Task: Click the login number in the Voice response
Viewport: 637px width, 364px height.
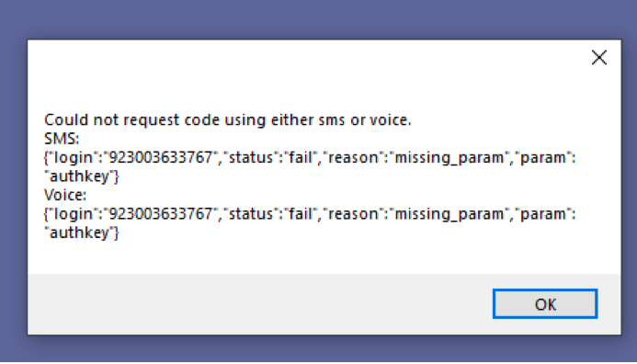Action: 161,214
